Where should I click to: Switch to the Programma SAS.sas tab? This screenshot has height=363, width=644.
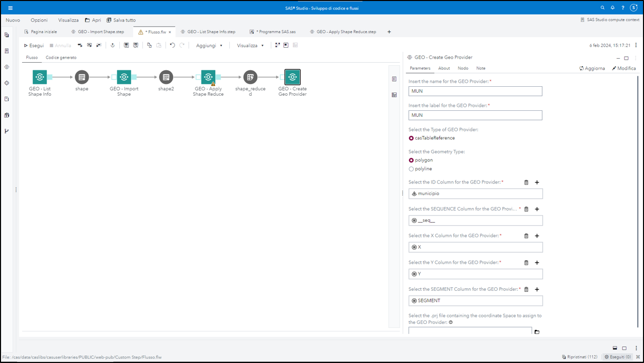(x=272, y=32)
